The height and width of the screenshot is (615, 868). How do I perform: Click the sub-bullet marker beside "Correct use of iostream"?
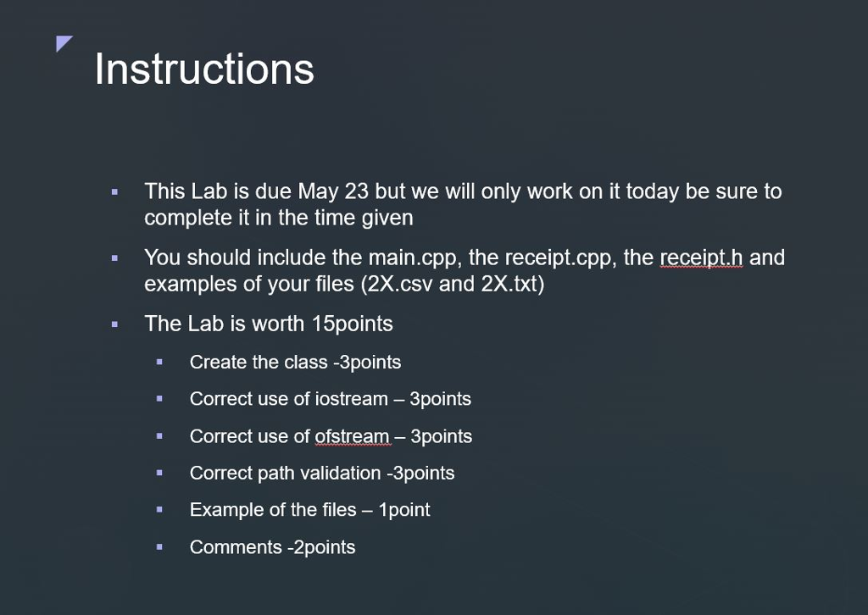pyautogui.click(x=159, y=400)
